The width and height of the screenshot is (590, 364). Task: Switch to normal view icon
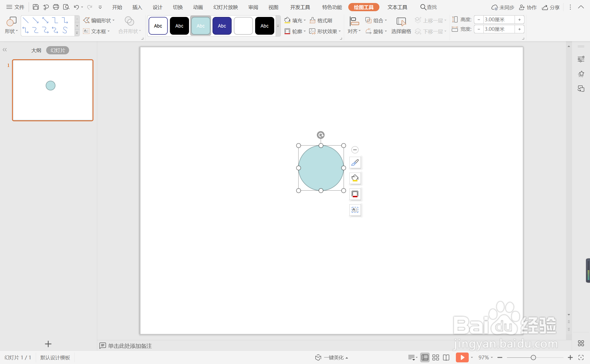pos(425,357)
